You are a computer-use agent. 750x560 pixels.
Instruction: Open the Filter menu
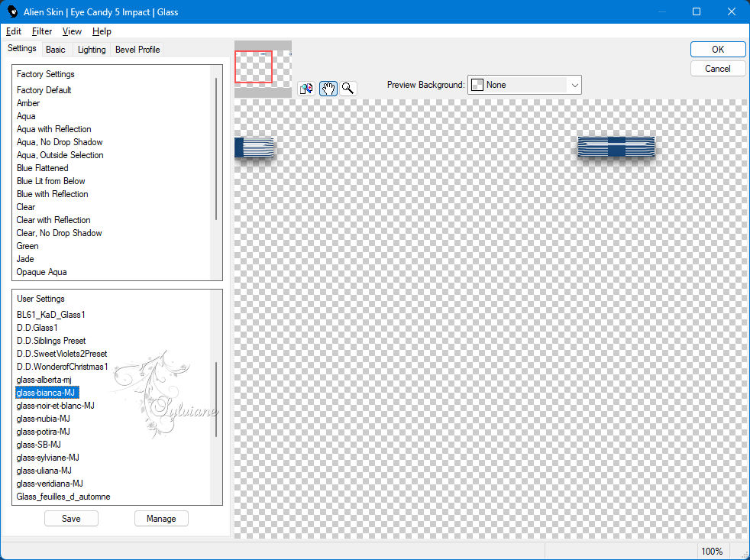coord(42,31)
